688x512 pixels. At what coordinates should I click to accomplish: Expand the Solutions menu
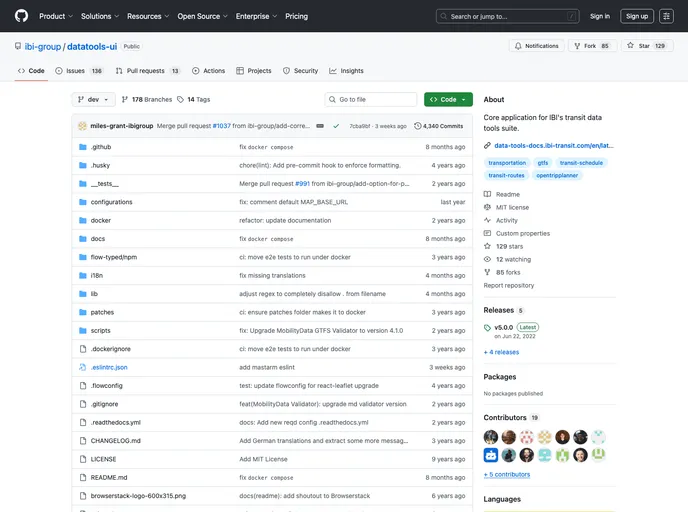(x=100, y=16)
